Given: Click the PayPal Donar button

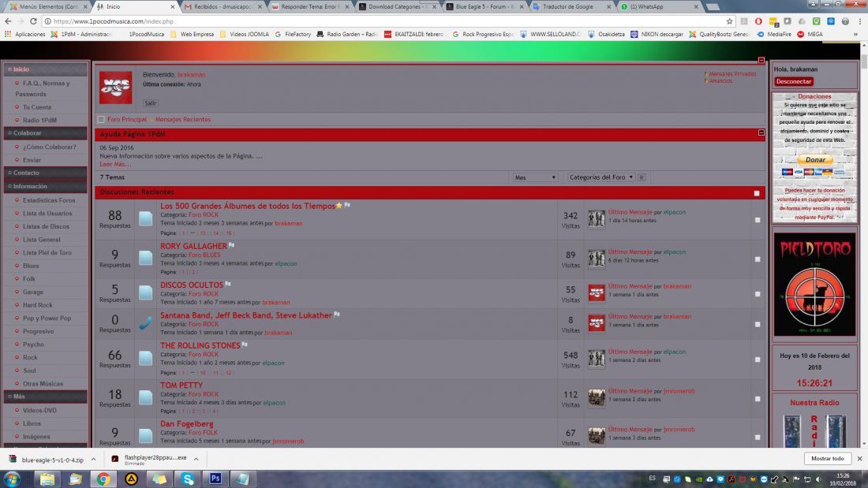Looking at the screenshot, I should point(815,160).
